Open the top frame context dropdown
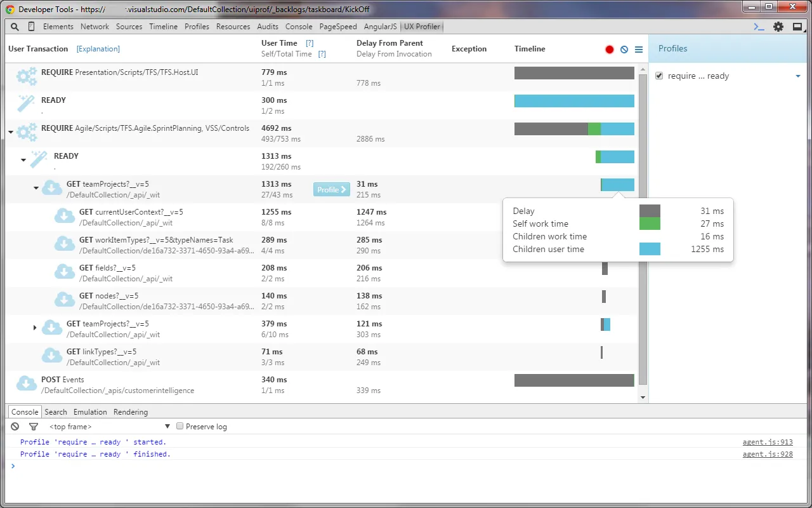This screenshot has width=812, height=508. tap(110, 427)
